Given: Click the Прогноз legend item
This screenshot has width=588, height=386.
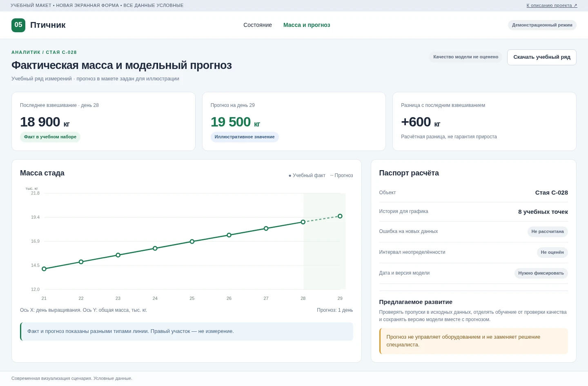Looking at the screenshot, I should tap(342, 175).
